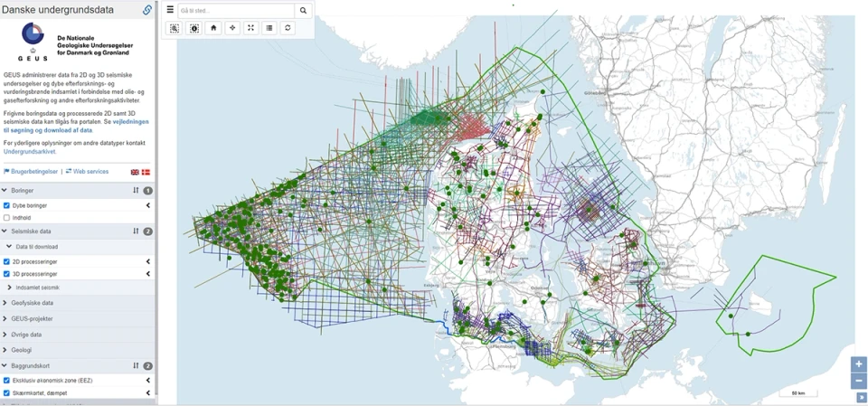Click the magnifier search button
Image resolution: width=868 pixels, height=406 pixels.
click(x=304, y=11)
